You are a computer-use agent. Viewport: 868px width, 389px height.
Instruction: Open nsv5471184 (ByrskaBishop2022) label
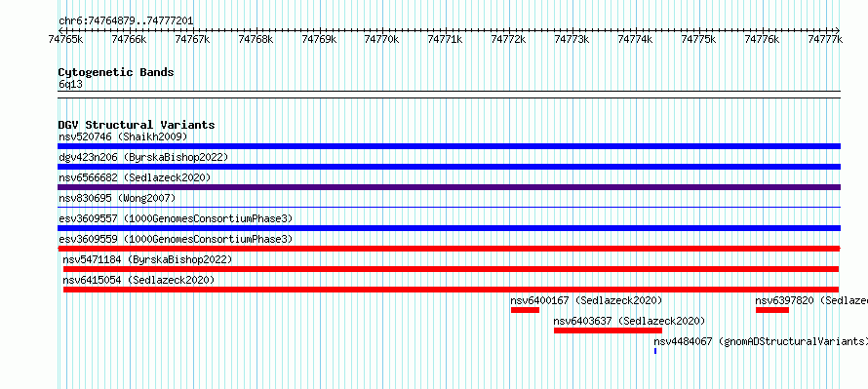pos(147,259)
